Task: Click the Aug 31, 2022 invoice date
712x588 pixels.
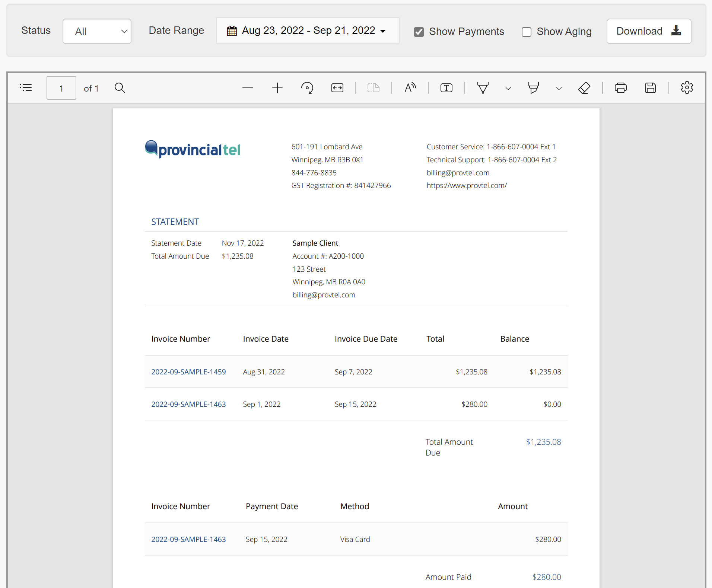Action: (264, 372)
